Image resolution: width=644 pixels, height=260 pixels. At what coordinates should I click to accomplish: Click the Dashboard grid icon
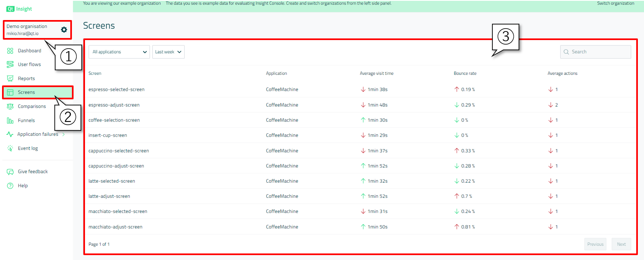[10, 51]
